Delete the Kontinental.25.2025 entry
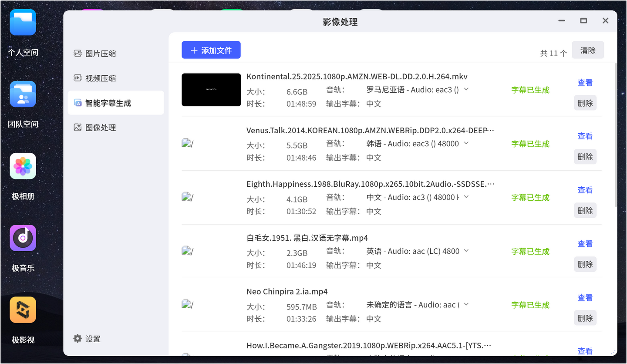The width and height of the screenshot is (627, 364). (x=585, y=103)
